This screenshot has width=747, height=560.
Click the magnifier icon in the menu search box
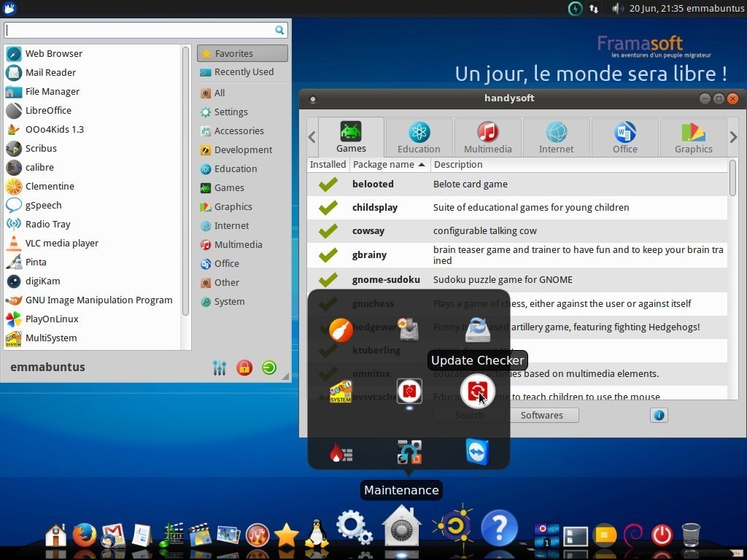[279, 31]
